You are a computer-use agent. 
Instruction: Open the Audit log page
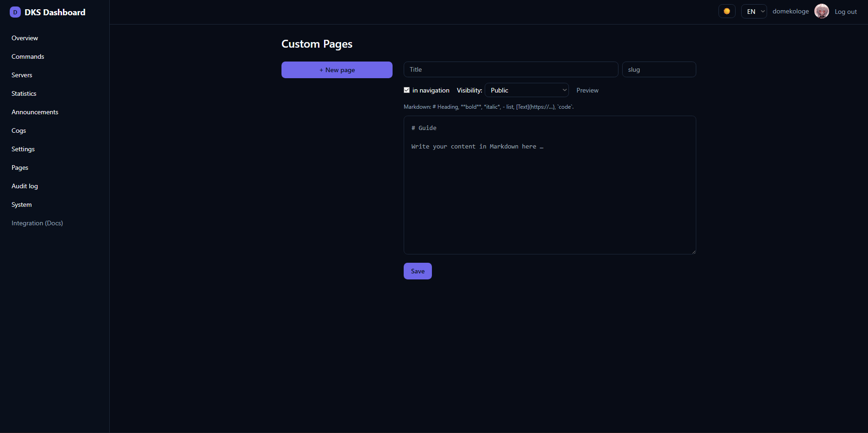(25, 186)
